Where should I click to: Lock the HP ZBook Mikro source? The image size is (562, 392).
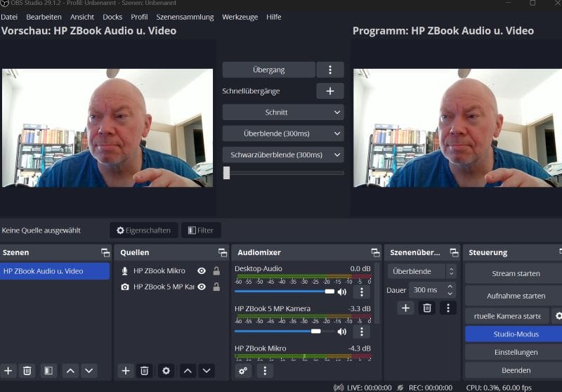pos(216,271)
